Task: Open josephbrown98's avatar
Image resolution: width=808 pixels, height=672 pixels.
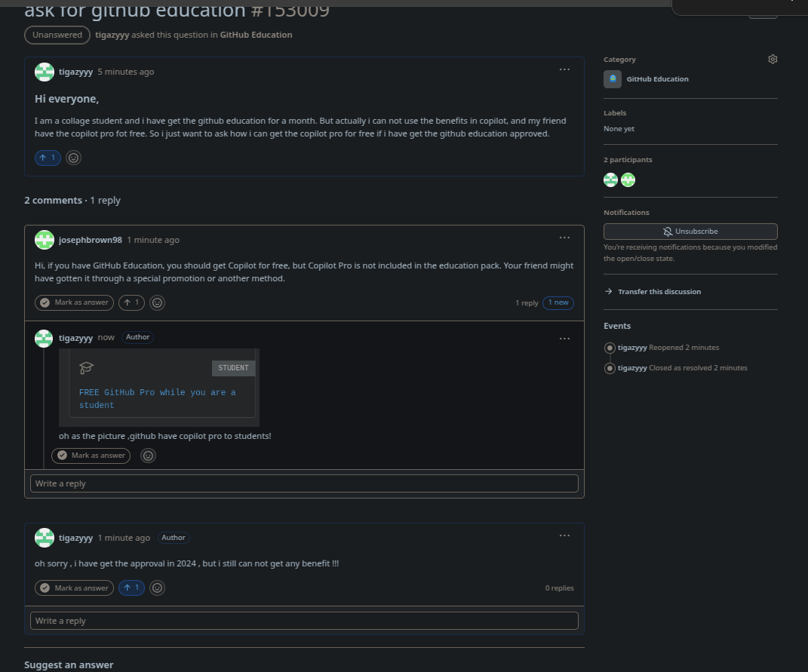Action: point(45,240)
